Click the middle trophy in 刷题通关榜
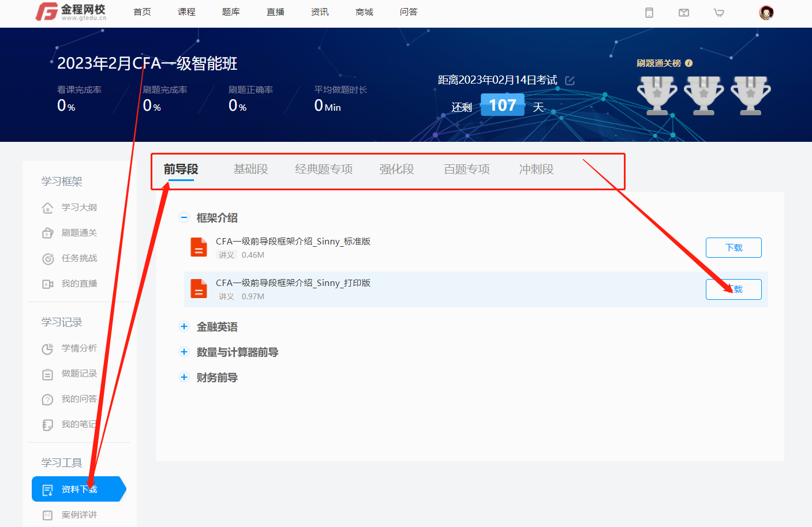The image size is (812, 527). coord(704,96)
